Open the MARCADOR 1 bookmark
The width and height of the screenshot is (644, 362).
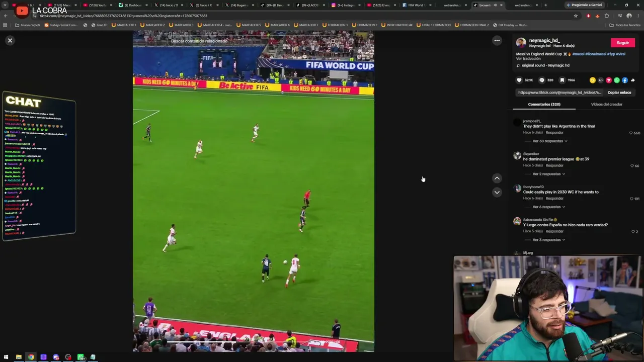[x=124, y=25]
